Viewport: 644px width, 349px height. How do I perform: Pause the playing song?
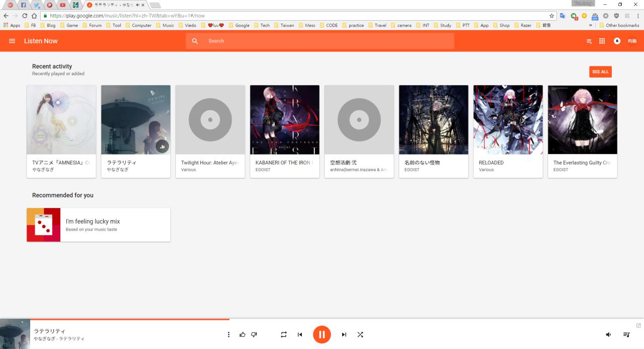click(x=322, y=334)
